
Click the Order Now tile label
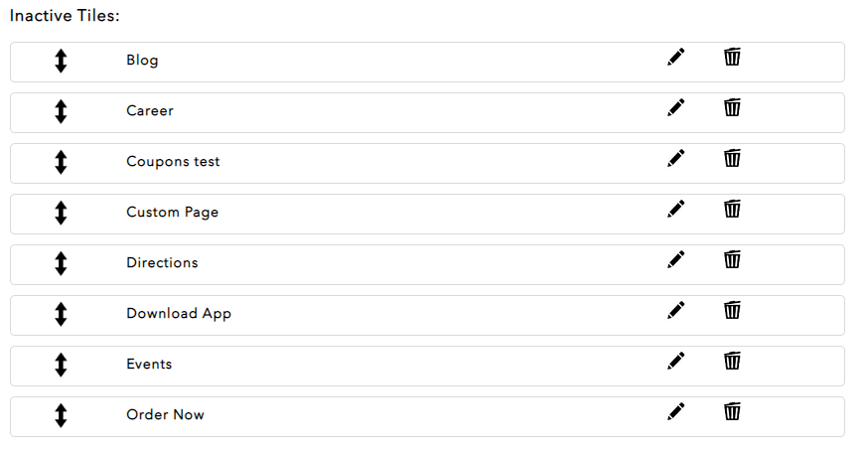(x=165, y=415)
